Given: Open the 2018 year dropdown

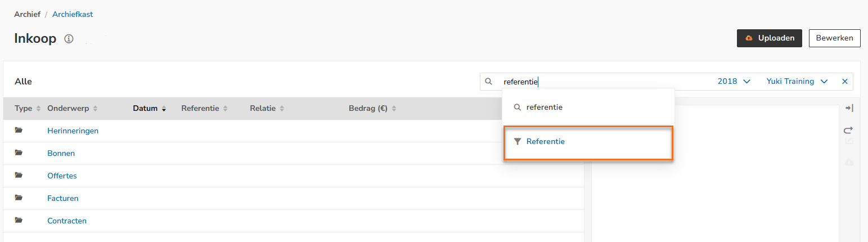Looking at the screenshot, I should pos(734,82).
